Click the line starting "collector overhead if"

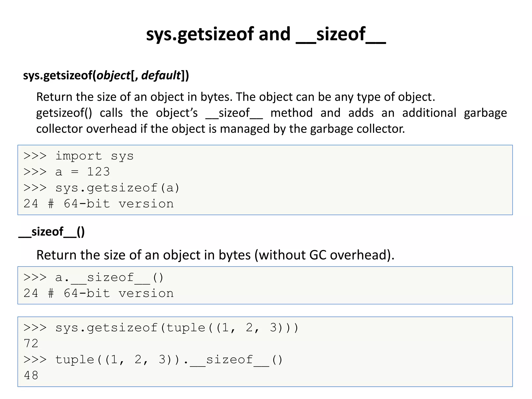[220, 129]
